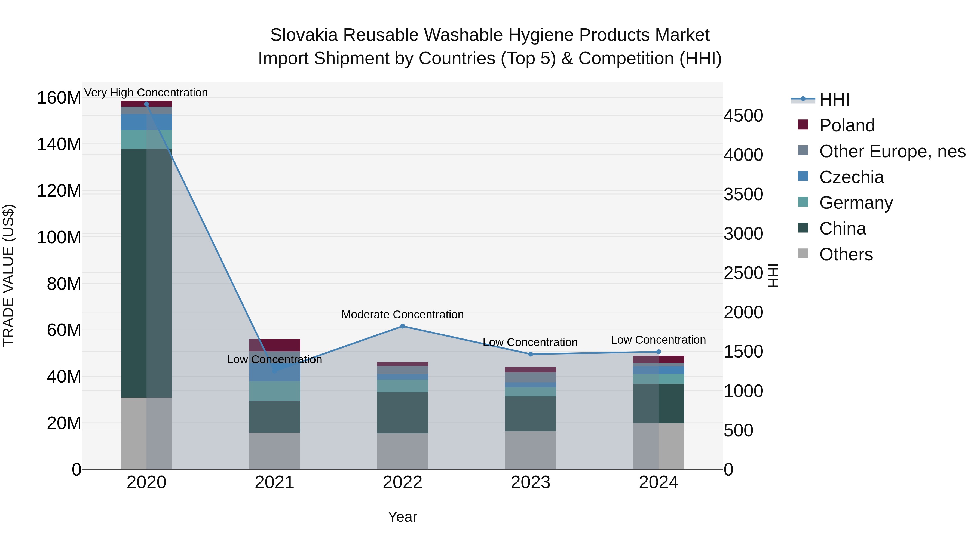The image size is (980, 551).
Task: Select the Others segment of the 2020 bar
Action: point(146,433)
